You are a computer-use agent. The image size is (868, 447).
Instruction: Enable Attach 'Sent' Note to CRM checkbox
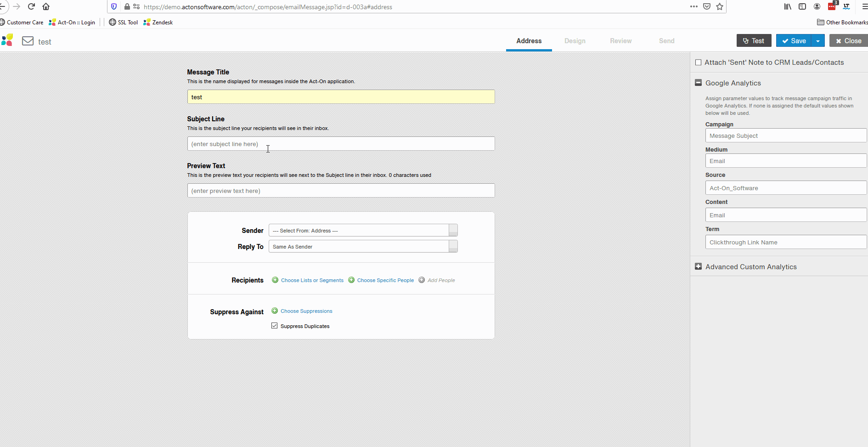pos(698,62)
